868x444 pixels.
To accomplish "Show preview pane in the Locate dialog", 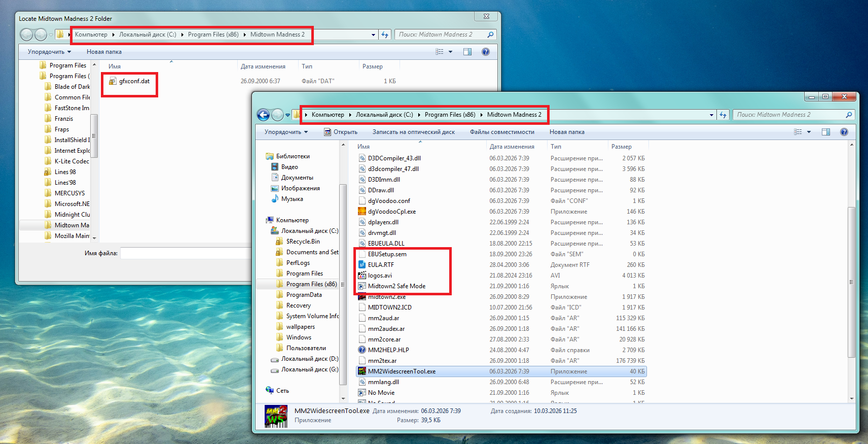I will coord(467,52).
